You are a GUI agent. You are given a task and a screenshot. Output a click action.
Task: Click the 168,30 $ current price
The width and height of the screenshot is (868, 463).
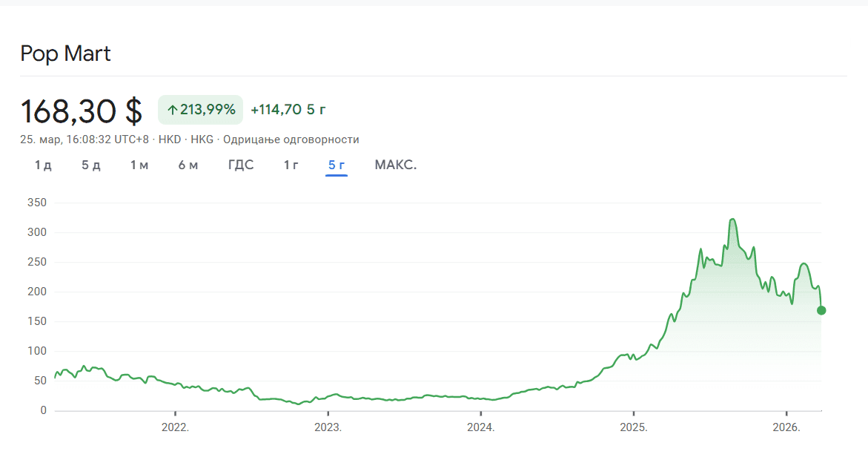(82, 111)
